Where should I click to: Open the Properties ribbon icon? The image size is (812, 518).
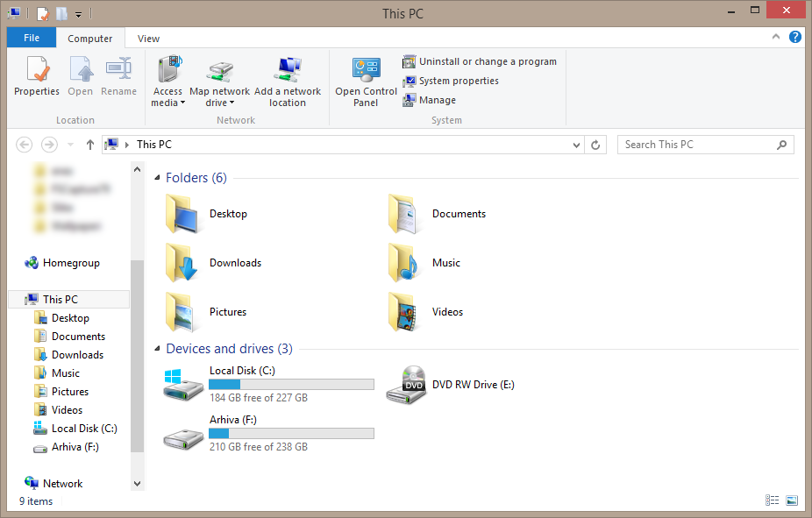[x=38, y=69]
